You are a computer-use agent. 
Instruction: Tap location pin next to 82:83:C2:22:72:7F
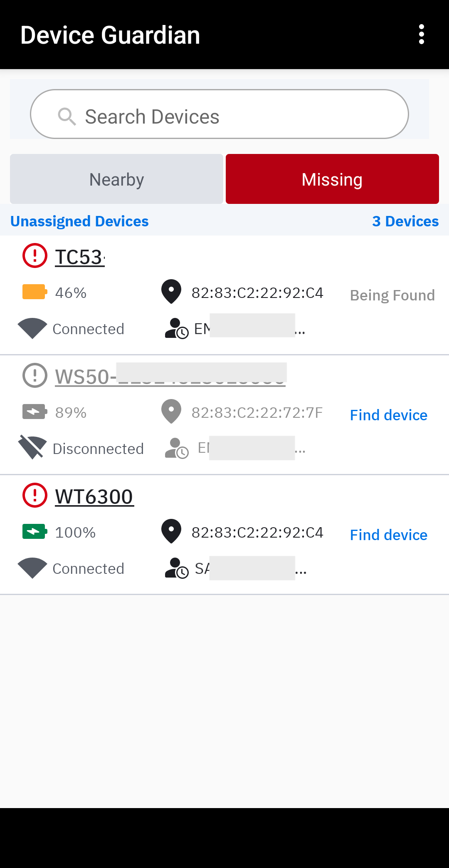(171, 412)
